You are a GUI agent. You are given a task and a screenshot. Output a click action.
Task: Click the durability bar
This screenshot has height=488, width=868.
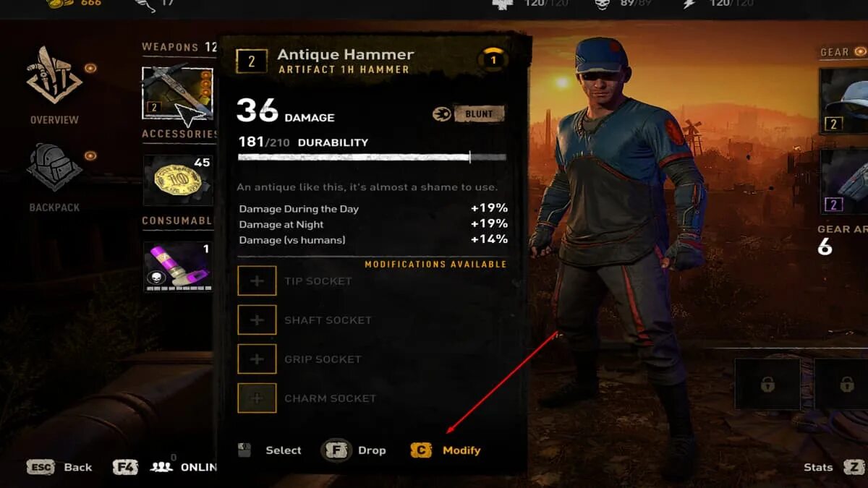click(372, 157)
